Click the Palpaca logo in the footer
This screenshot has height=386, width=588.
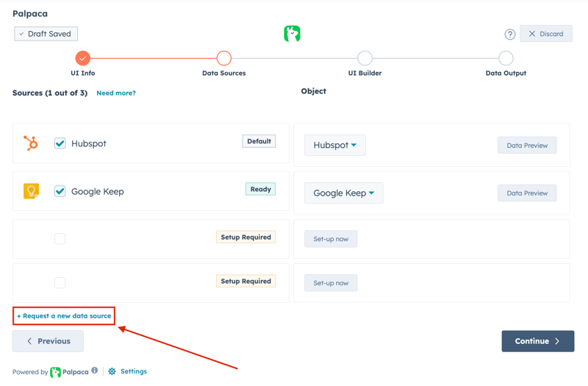pyautogui.click(x=56, y=372)
